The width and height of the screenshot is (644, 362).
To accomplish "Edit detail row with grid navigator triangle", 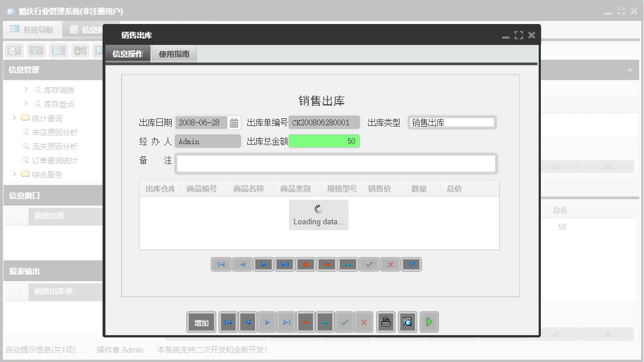I will point(348,264).
